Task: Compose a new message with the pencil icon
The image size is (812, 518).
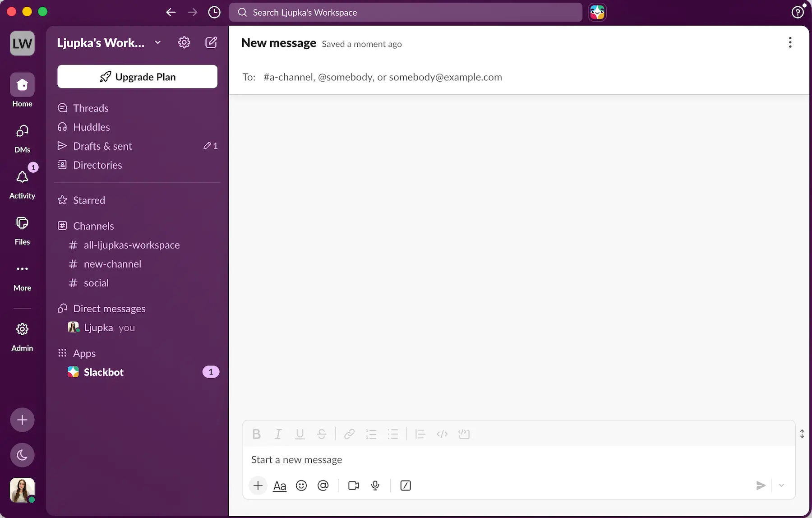Action: 211,42
